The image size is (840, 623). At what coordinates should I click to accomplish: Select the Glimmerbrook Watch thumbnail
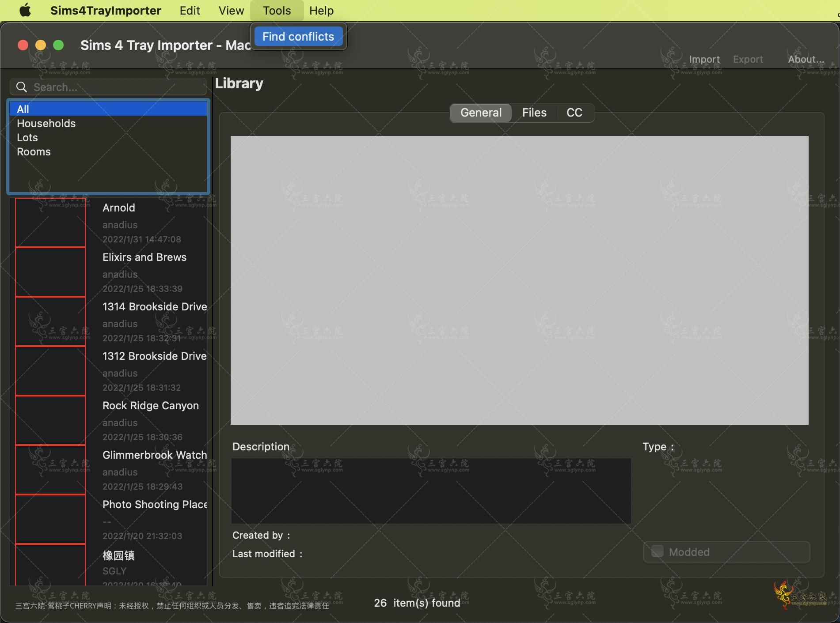(x=50, y=470)
